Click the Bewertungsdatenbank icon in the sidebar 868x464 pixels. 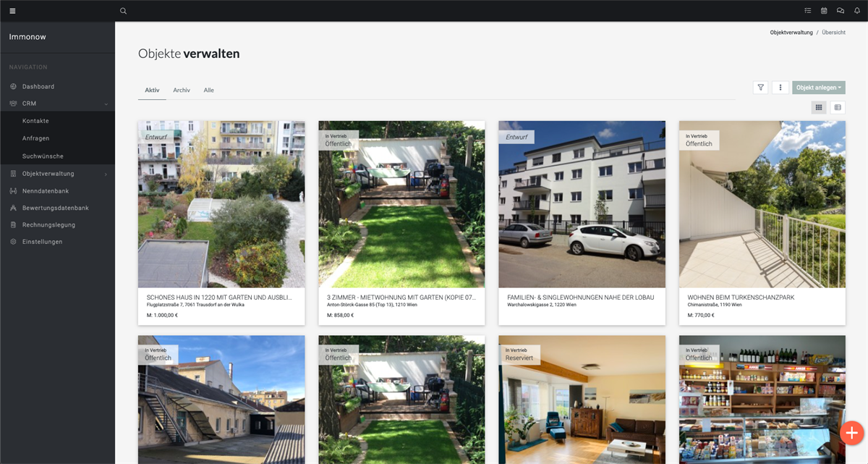pyautogui.click(x=13, y=208)
